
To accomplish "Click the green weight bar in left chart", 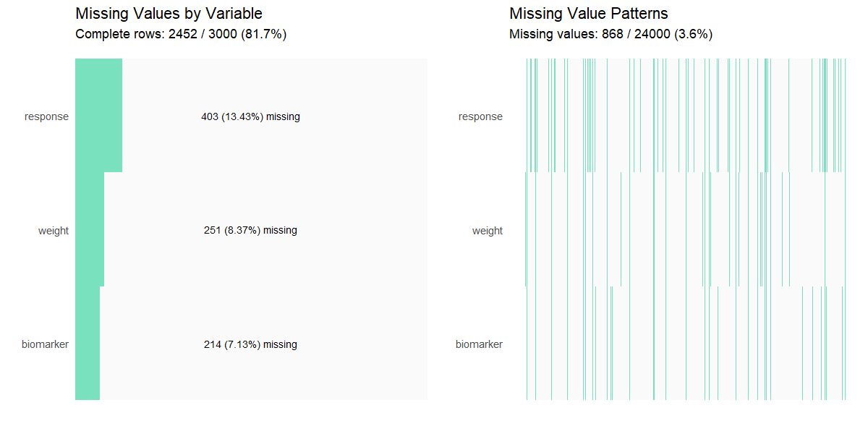I will click(x=90, y=230).
